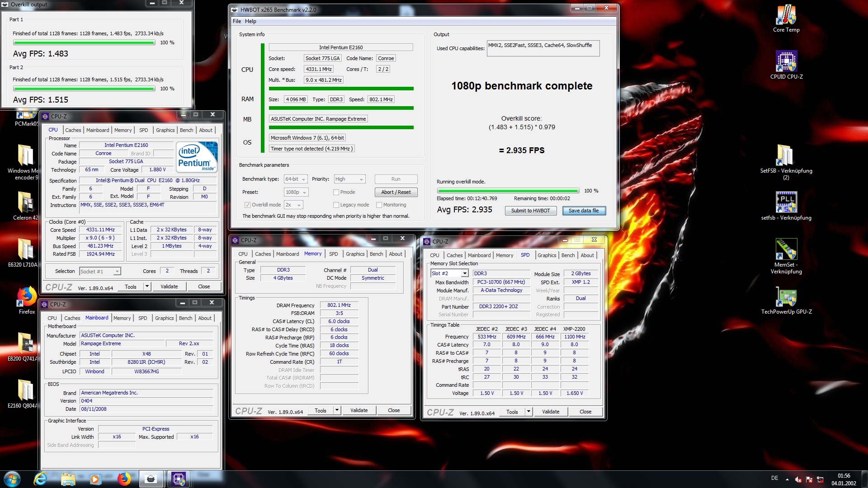Click Tools button in CPU-Z Memory window
The height and width of the screenshot is (488, 868).
pyautogui.click(x=321, y=410)
